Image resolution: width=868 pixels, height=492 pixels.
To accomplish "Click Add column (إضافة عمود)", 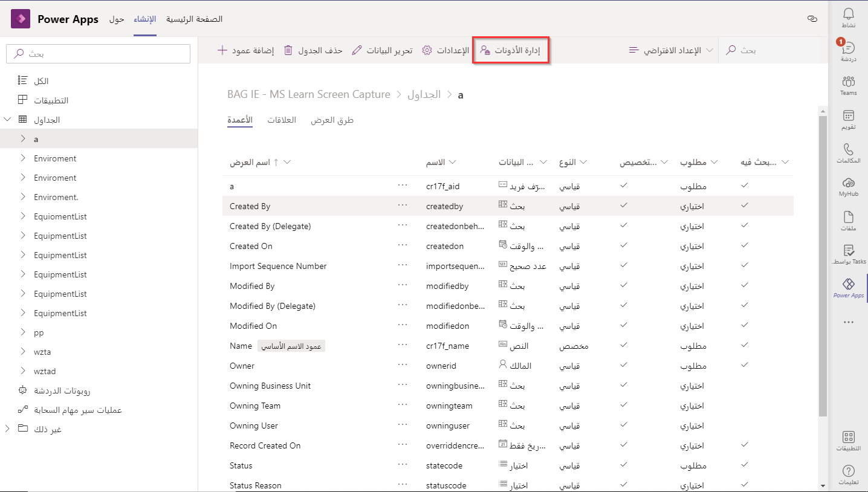I will click(x=245, y=50).
